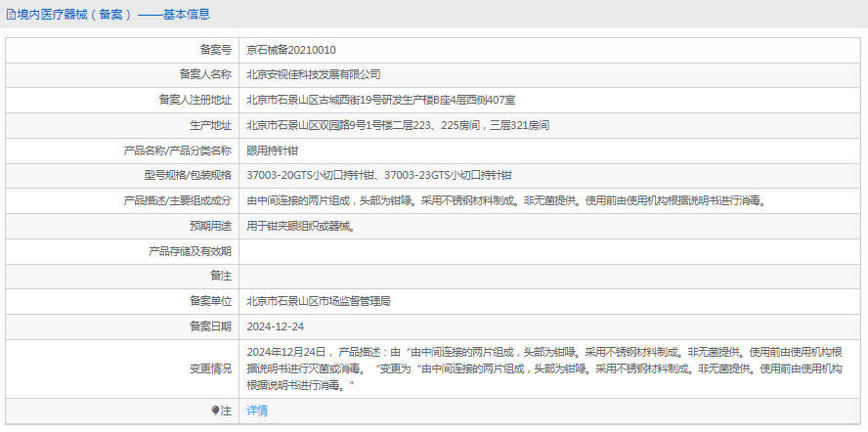This screenshot has width=868, height=432.
Task: Click the 生产地址 label
Action: tap(210, 125)
